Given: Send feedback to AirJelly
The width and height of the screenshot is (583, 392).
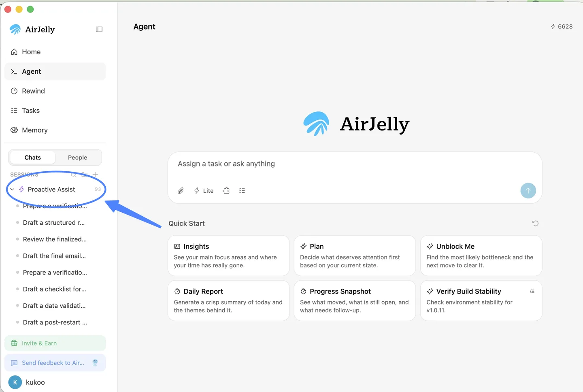Looking at the screenshot, I should coord(55,363).
